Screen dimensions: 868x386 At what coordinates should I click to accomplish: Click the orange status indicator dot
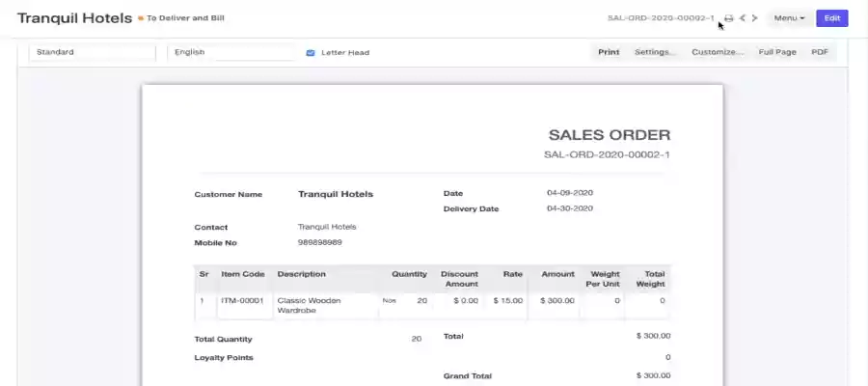141,18
